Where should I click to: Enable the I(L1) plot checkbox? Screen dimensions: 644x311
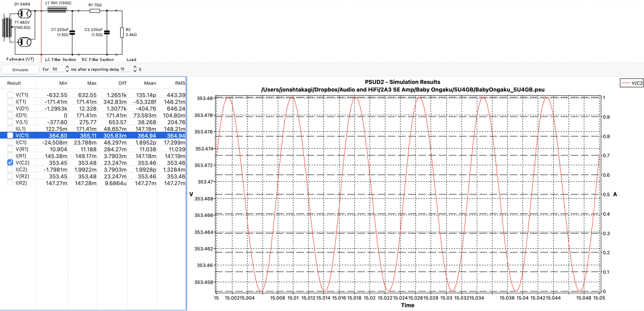click(x=10, y=129)
